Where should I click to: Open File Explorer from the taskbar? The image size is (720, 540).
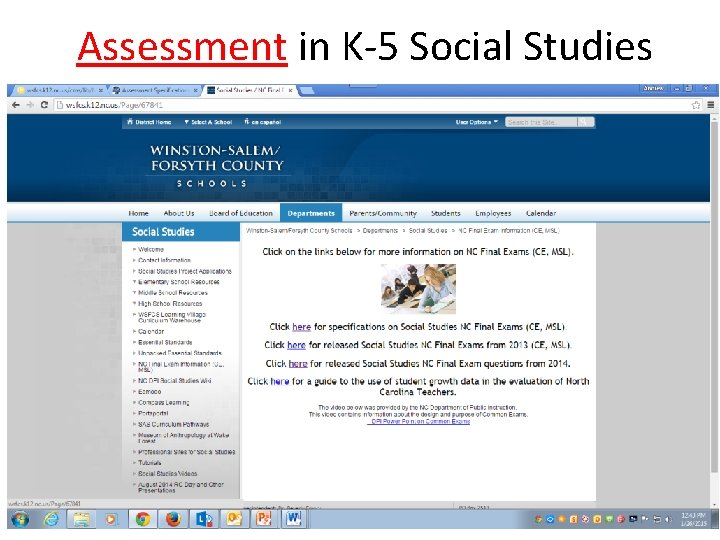(x=81, y=519)
